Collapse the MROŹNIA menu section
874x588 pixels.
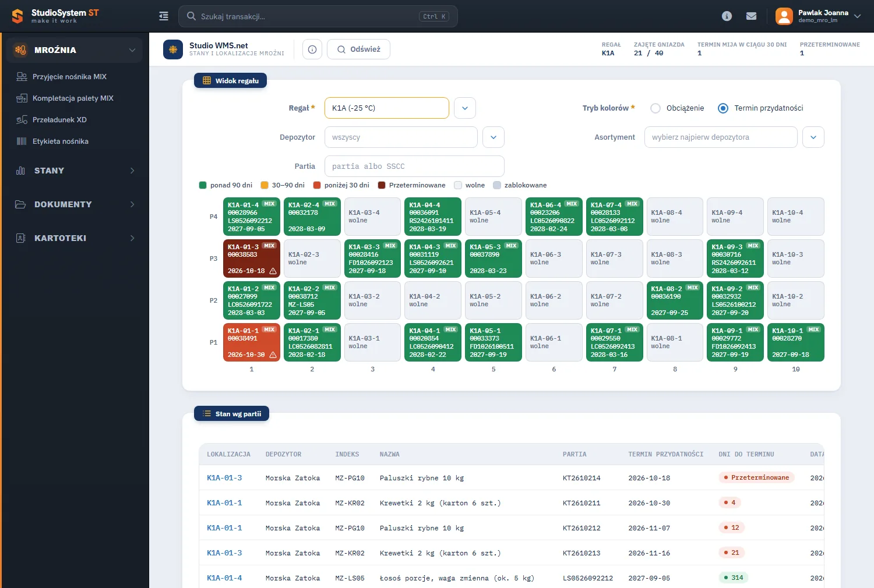point(132,50)
